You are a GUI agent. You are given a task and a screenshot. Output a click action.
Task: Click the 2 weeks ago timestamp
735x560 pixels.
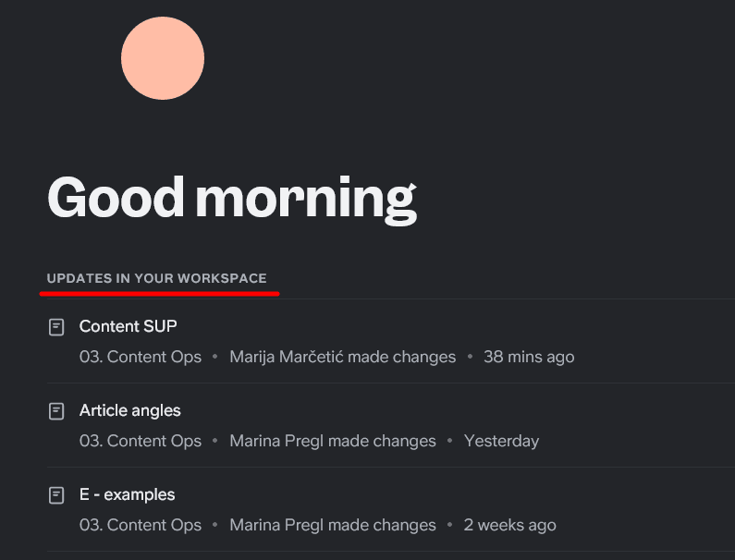tap(510, 525)
